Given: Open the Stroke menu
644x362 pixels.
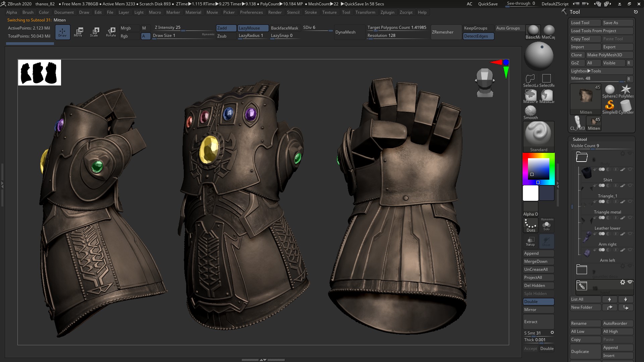Looking at the screenshot, I should coord(311,12).
